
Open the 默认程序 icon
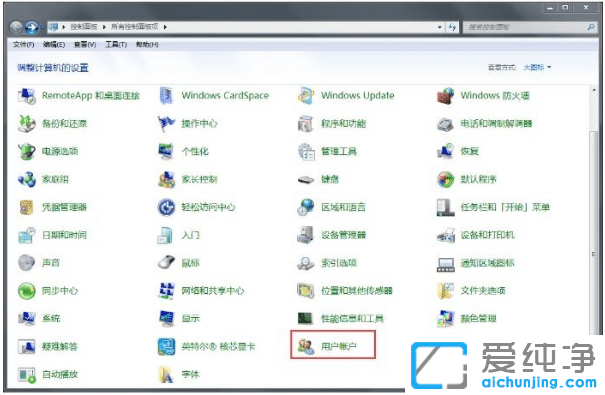(x=446, y=179)
